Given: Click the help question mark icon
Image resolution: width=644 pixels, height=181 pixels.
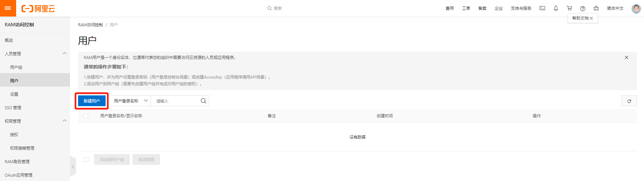Looking at the screenshot, I should [582, 8].
